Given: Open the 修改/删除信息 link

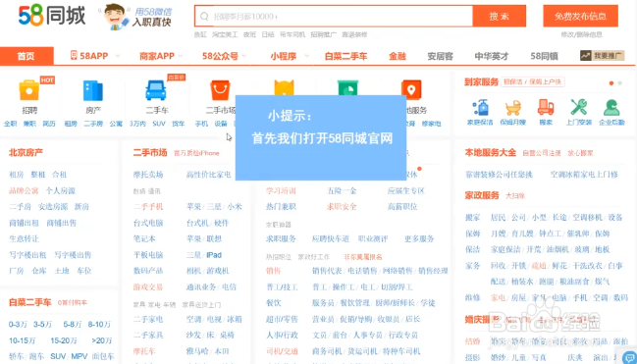Looking at the screenshot, I should (582, 35).
